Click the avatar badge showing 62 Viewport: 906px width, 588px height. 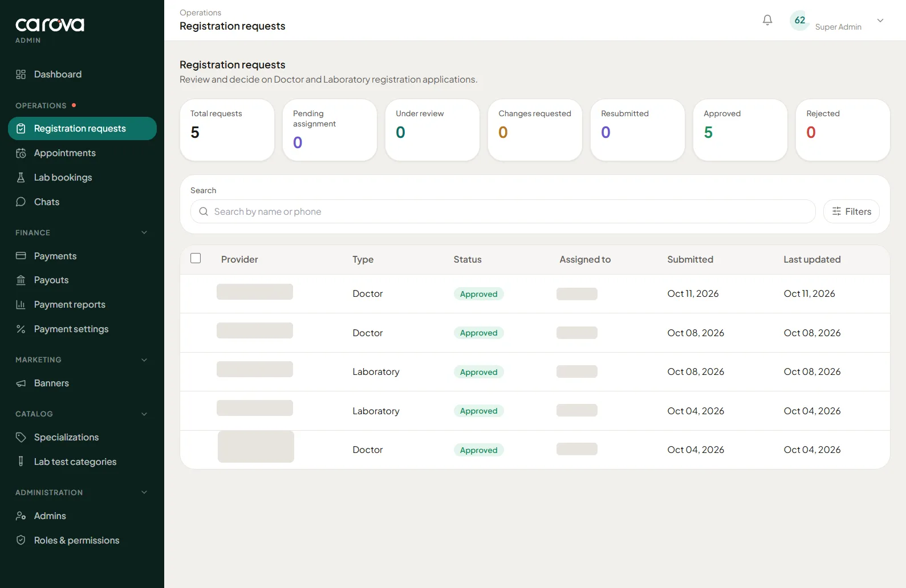coord(799,21)
